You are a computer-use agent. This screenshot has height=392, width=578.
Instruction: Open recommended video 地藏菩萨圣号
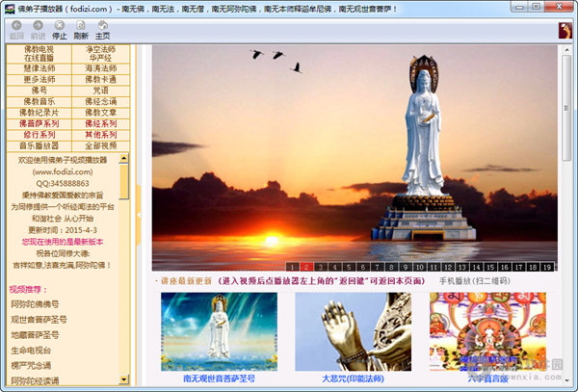(35, 335)
